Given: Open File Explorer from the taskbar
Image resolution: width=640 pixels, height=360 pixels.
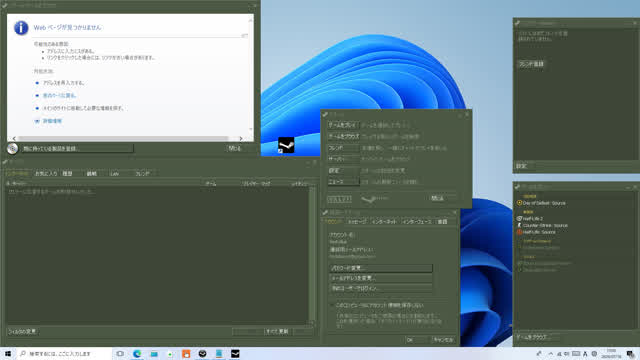Looking at the screenshot, I should click(154, 353).
